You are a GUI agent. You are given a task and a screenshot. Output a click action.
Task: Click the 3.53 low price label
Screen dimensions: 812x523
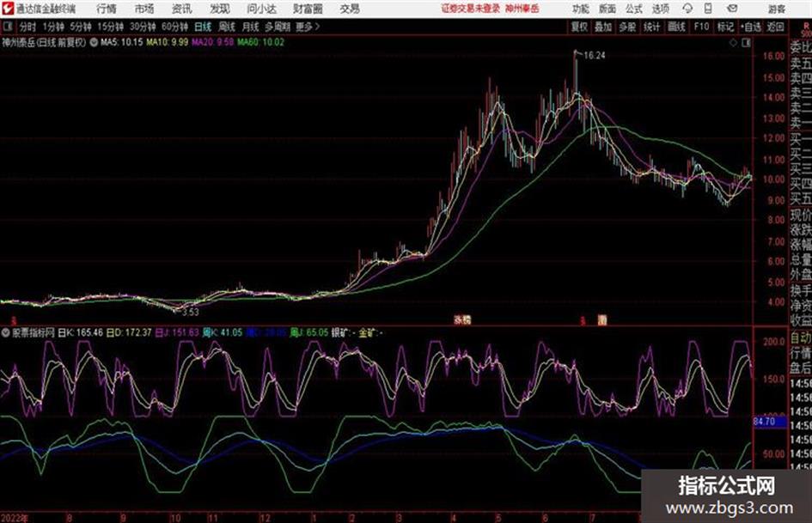coord(190,313)
